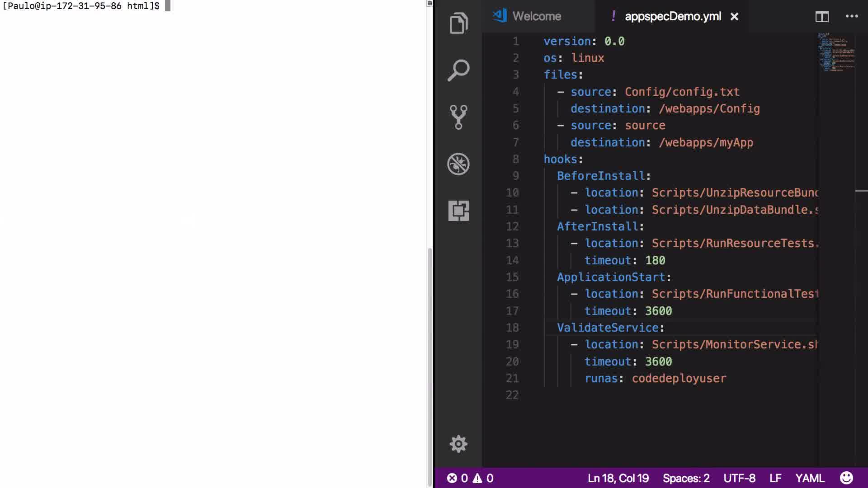Select the appspecDemo.yml tab
This screenshot has height=488, width=868.
(x=673, y=17)
